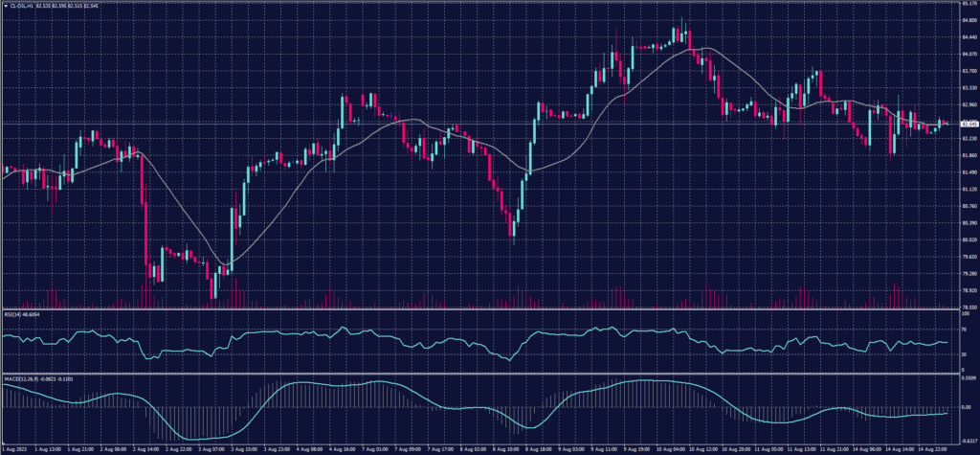Click the 9 Aug 11:00 time label
The image size is (980, 455).
pyautogui.click(x=604, y=447)
